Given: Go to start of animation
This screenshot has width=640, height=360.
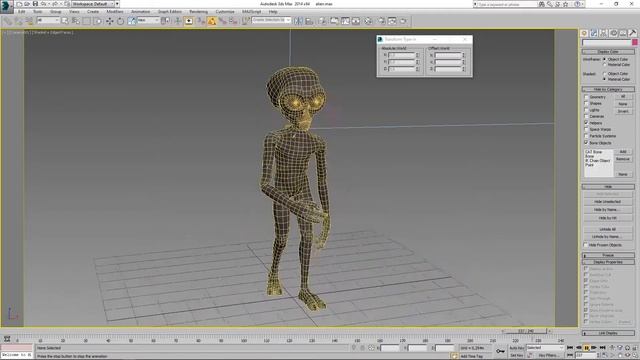Looking at the screenshot, I should tap(570, 348).
